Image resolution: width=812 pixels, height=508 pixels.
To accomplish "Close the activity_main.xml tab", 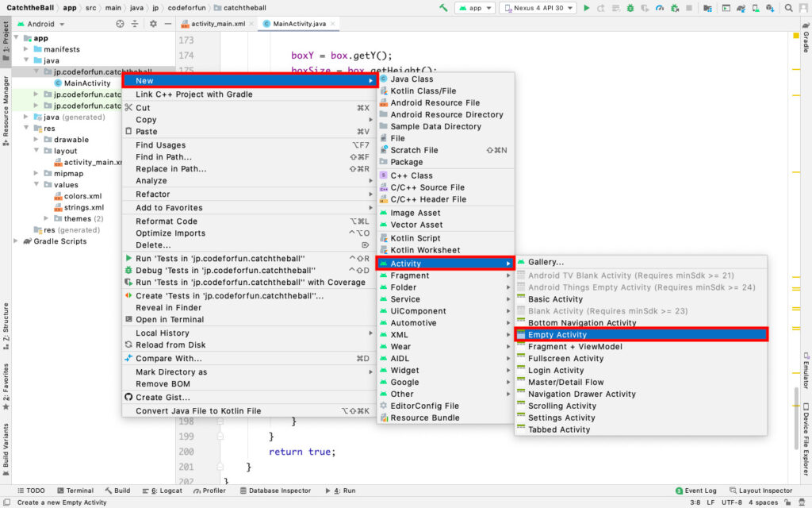I will pyautogui.click(x=251, y=24).
